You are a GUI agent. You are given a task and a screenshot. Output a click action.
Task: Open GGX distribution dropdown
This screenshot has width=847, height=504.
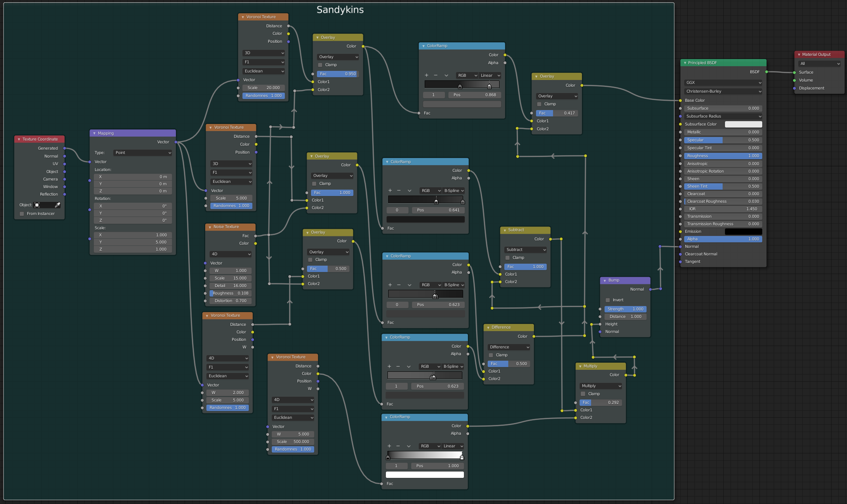[x=723, y=82]
